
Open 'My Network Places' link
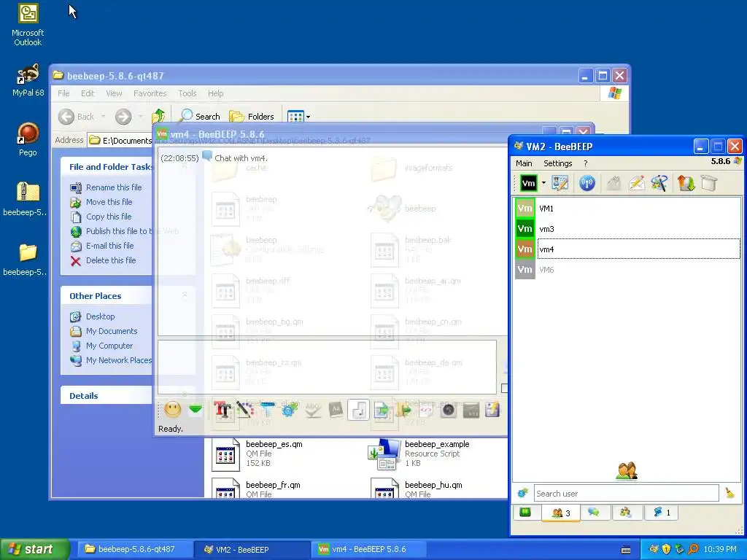(x=119, y=360)
